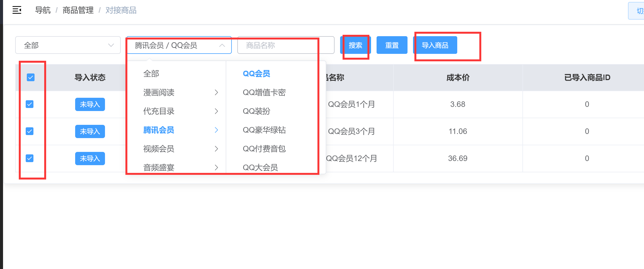Click the 搜索 search button
The image size is (644, 269).
[x=356, y=45]
